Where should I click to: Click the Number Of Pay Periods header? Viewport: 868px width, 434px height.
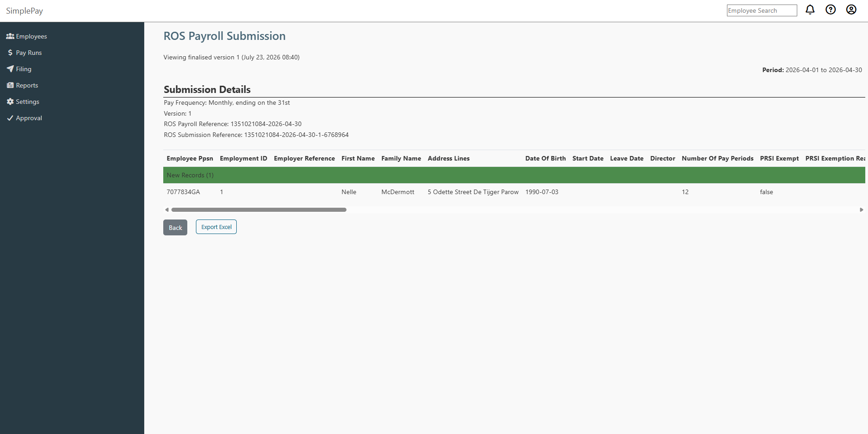pyautogui.click(x=717, y=158)
